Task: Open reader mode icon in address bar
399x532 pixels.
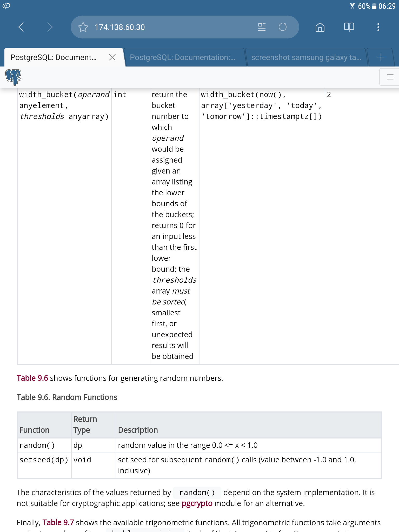Action: tap(262, 27)
